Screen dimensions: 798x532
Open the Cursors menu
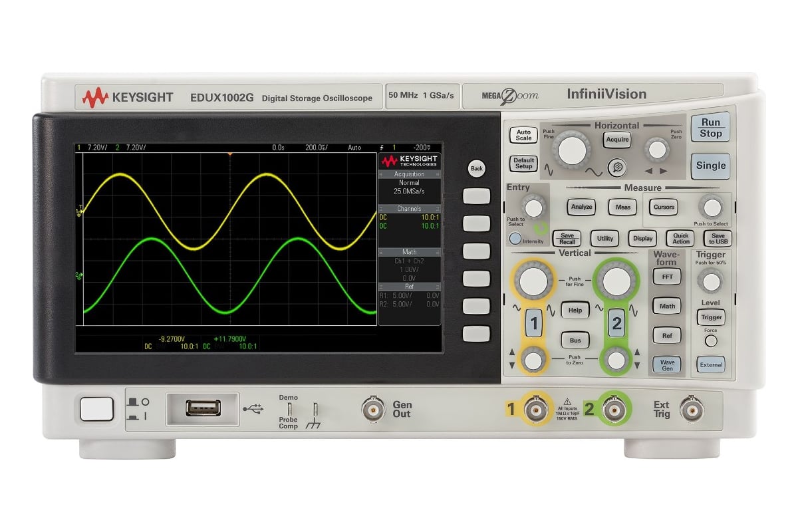click(664, 207)
